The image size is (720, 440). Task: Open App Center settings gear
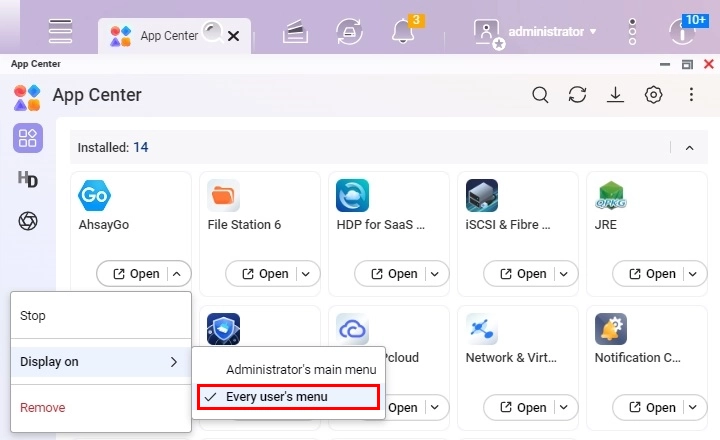(653, 95)
